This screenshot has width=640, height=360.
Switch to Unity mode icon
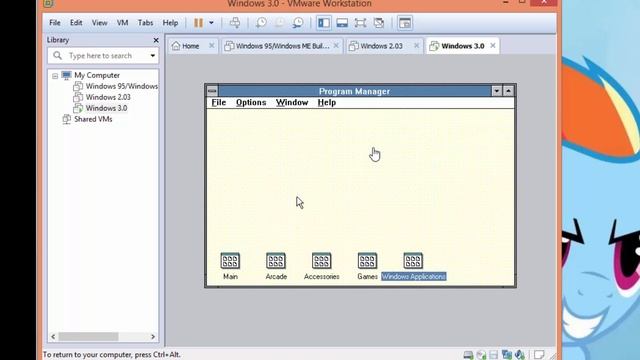379,23
